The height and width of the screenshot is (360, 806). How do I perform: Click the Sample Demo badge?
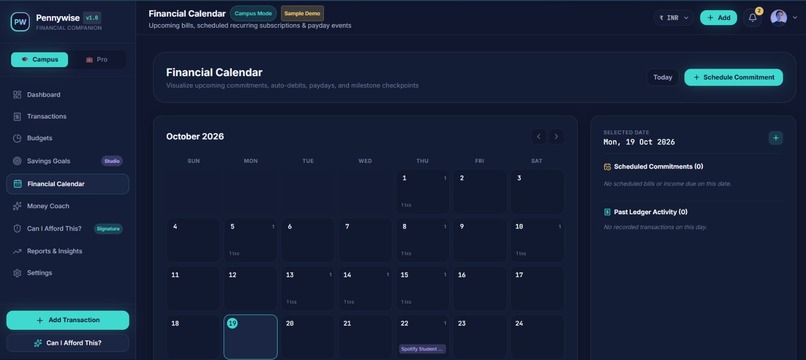pyautogui.click(x=302, y=13)
